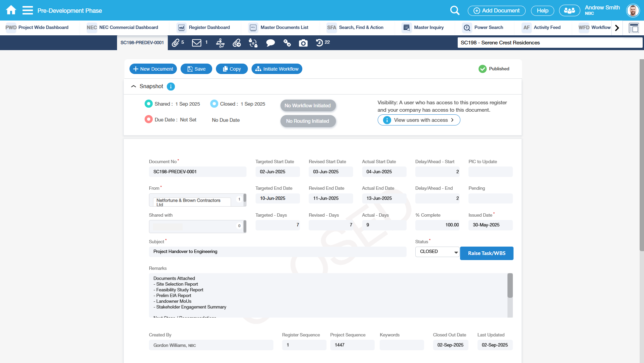Open the mail envelope icon

(x=197, y=43)
